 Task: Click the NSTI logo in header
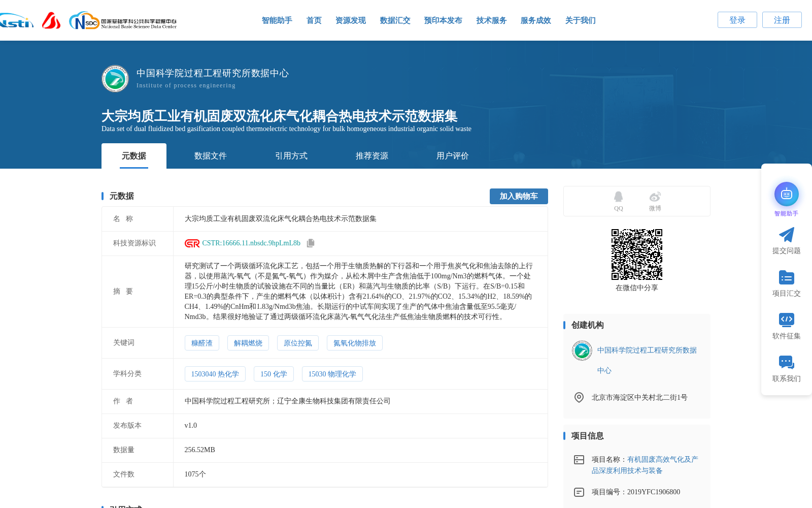click(x=16, y=20)
